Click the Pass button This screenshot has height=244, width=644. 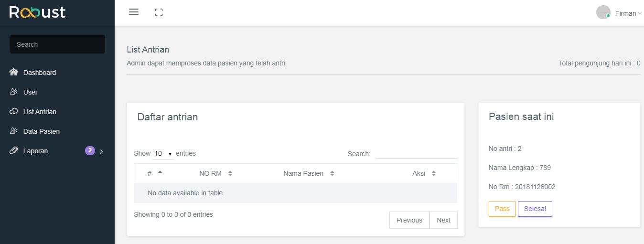coord(502,209)
